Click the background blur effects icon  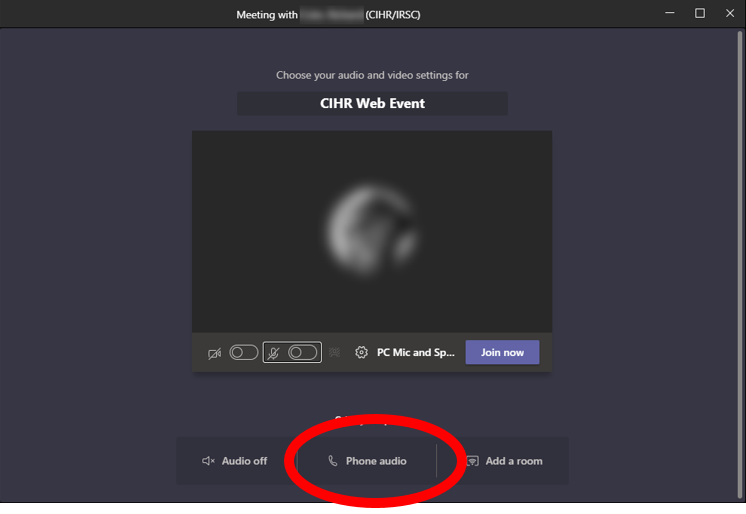[x=334, y=352]
